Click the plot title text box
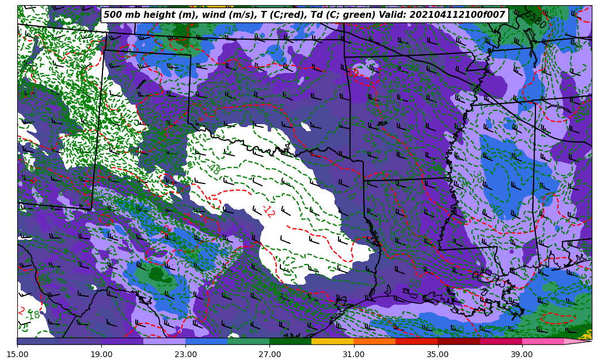Screen dimensions: 597x364 pyautogui.click(x=304, y=15)
